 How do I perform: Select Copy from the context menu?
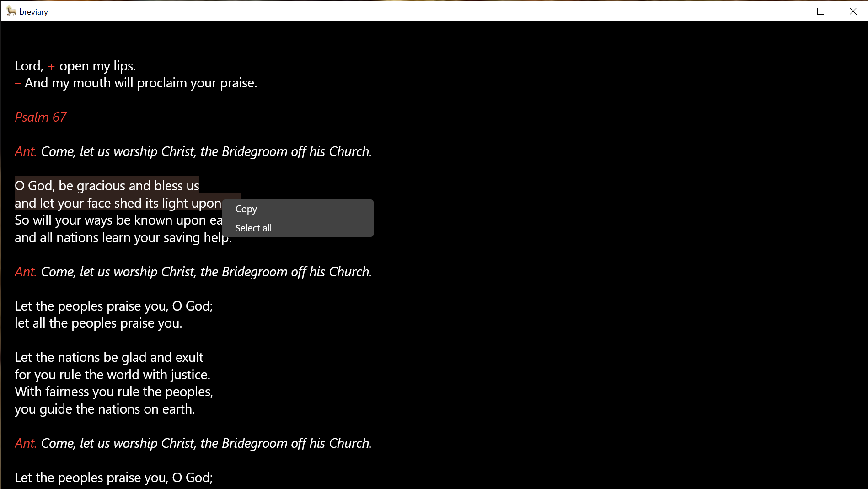coord(246,209)
